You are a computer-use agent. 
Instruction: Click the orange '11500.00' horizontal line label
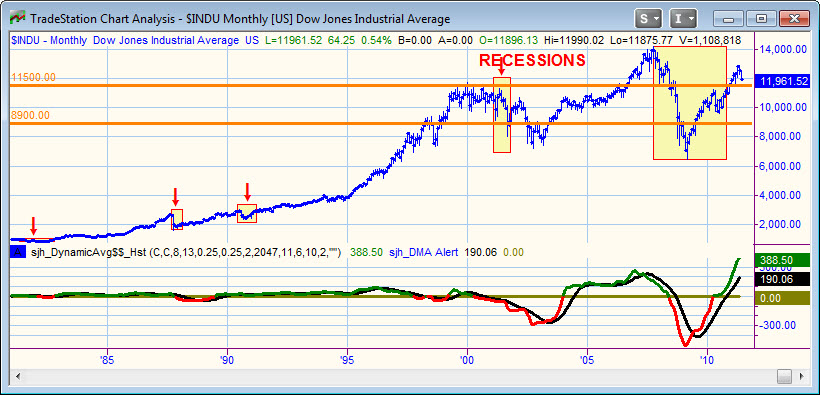33,77
